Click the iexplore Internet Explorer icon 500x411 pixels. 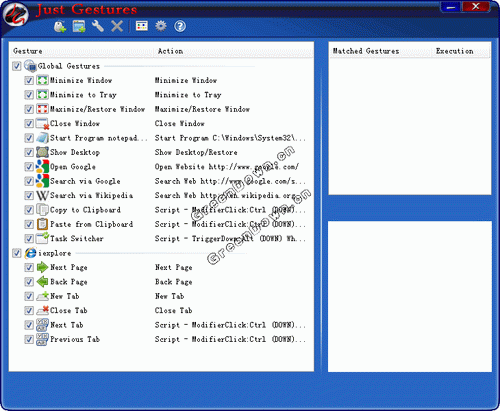[30, 253]
